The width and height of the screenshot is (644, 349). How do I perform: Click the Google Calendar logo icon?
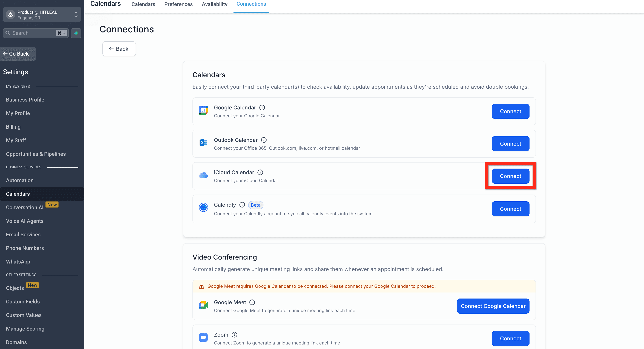203,110
